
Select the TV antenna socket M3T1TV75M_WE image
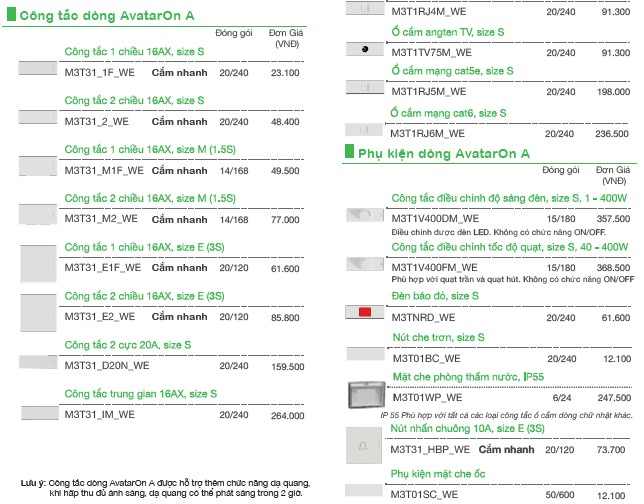(363, 49)
